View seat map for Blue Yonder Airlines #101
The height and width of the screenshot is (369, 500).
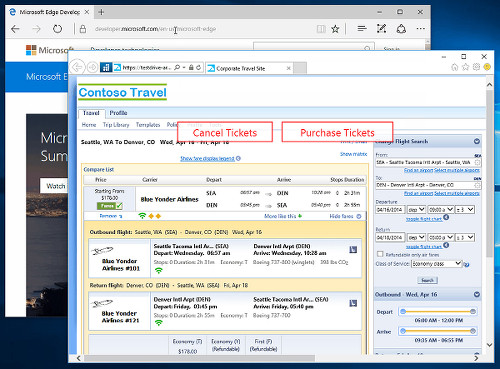353,250
